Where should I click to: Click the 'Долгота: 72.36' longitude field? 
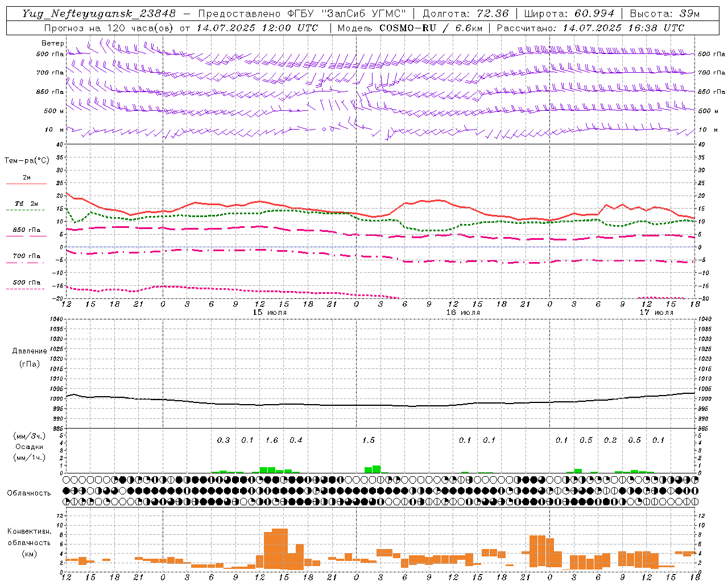(466, 14)
